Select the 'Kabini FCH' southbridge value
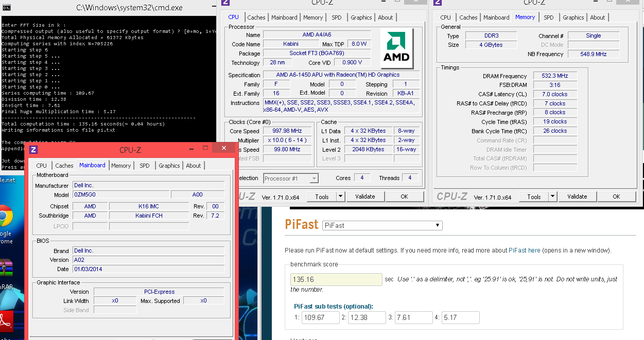644x340 pixels. pos(149,216)
